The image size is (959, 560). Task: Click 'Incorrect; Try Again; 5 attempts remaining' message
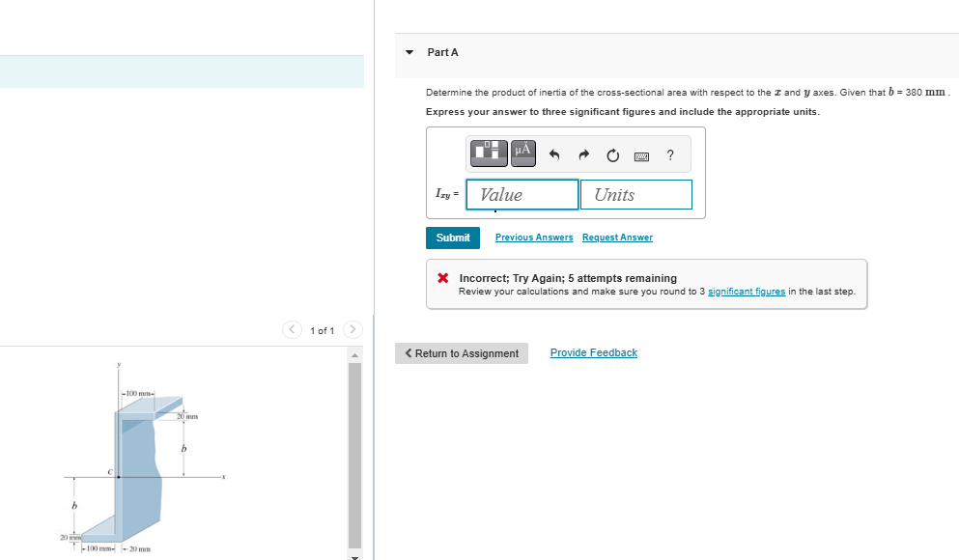pyautogui.click(x=568, y=278)
